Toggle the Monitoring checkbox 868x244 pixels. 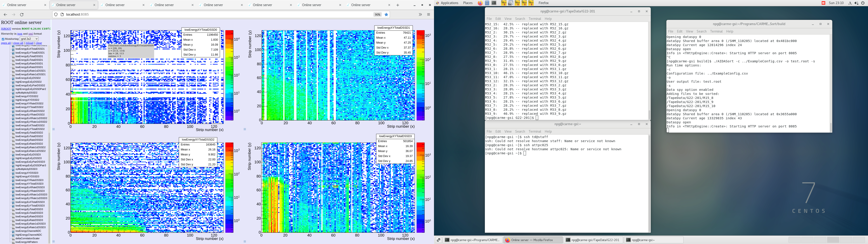pyautogui.click(x=3, y=39)
